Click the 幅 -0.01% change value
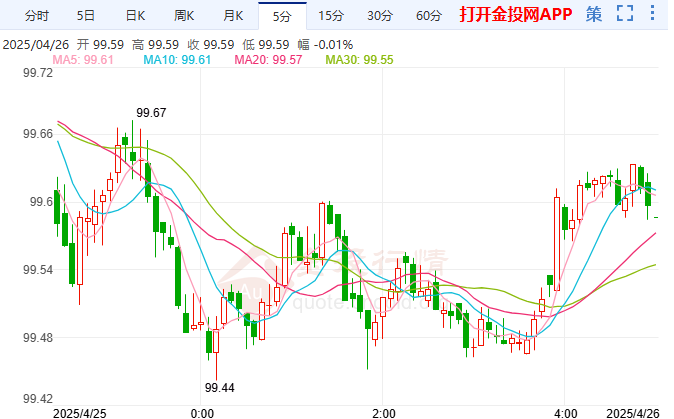The width and height of the screenshot is (674, 419). coord(325,45)
